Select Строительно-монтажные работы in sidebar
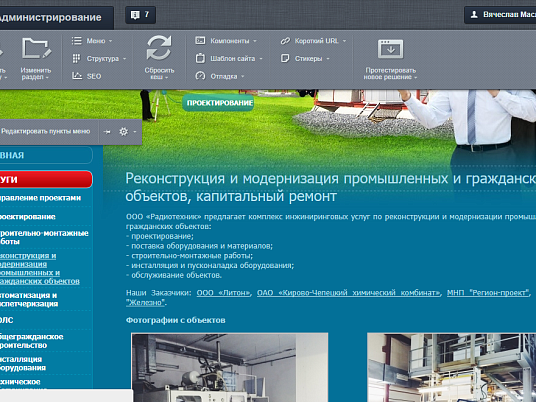The height and width of the screenshot is (402, 536). (x=44, y=237)
